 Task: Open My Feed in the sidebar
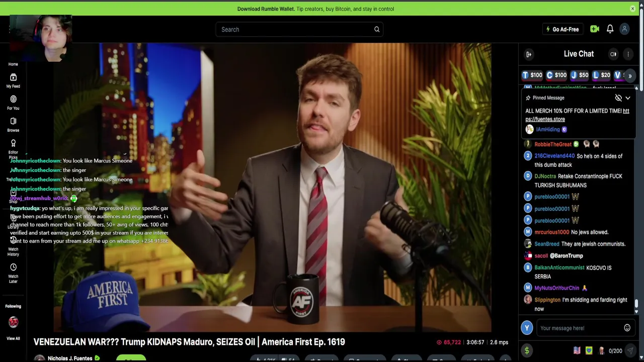(x=13, y=80)
